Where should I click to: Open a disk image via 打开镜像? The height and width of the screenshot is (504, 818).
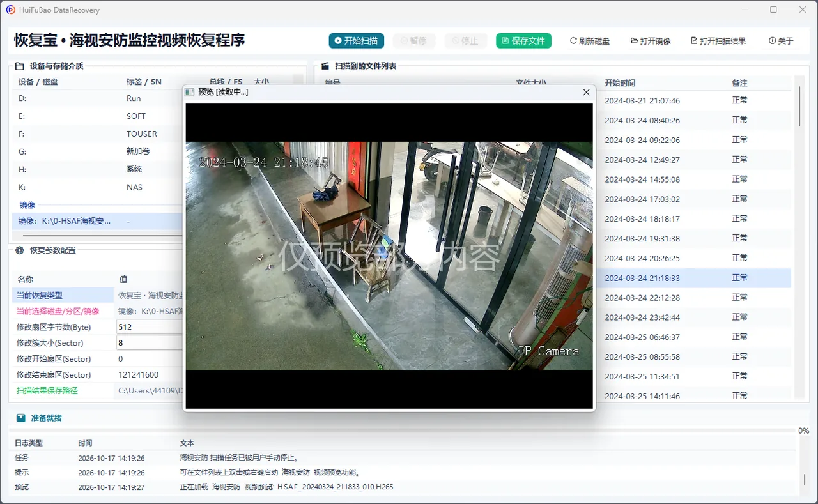point(651,41)
